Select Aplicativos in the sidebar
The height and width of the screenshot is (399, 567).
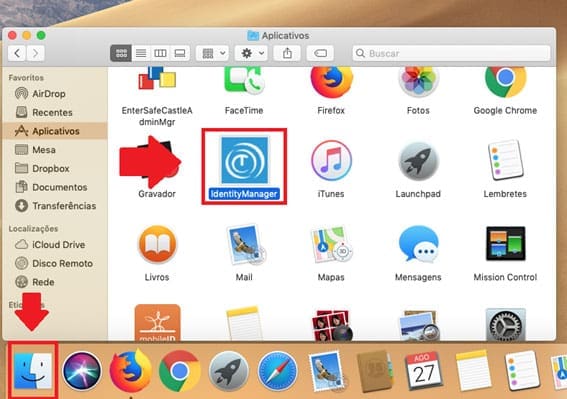click(55, 131)
